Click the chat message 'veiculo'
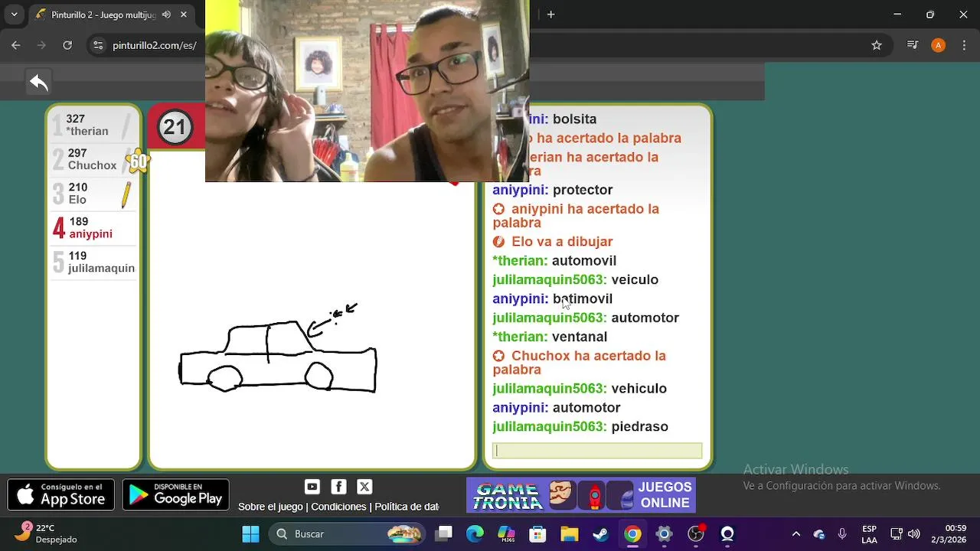The width and height of the screenshot is (980, 551). 635,280
